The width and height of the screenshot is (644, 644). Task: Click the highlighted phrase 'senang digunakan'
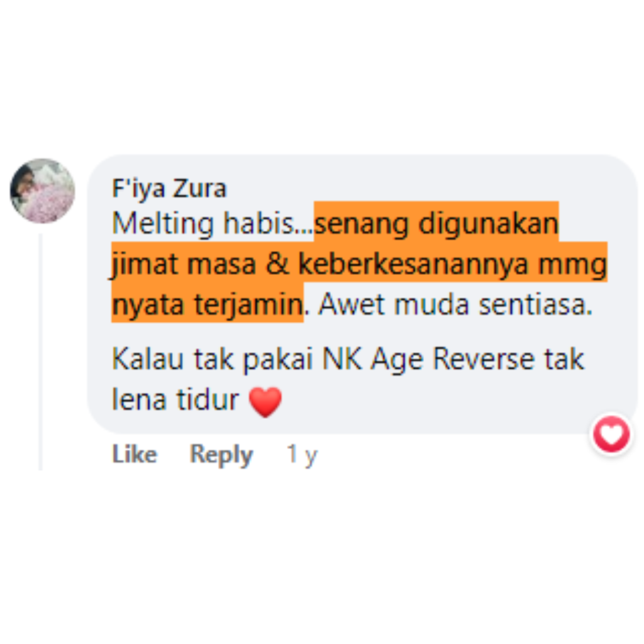(436, 223)
